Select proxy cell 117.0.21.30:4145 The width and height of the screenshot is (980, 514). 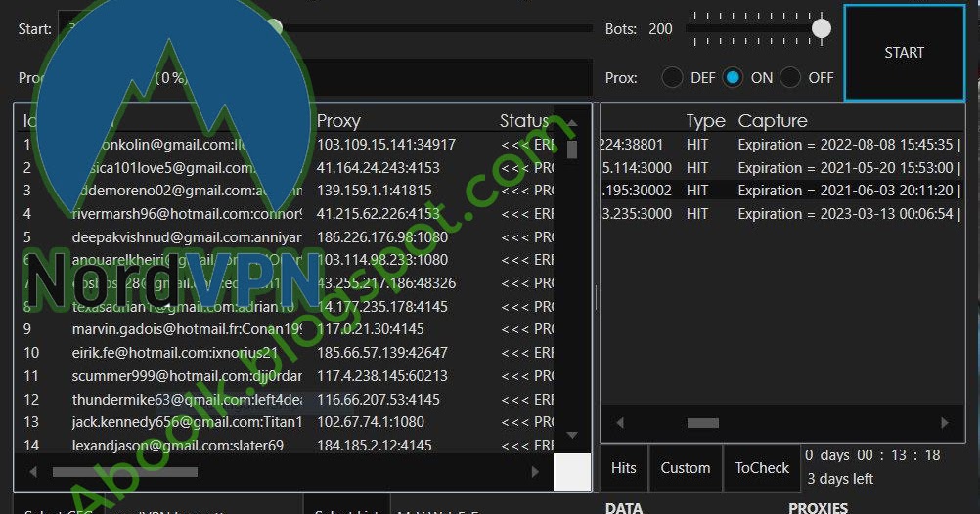(371, 329)
